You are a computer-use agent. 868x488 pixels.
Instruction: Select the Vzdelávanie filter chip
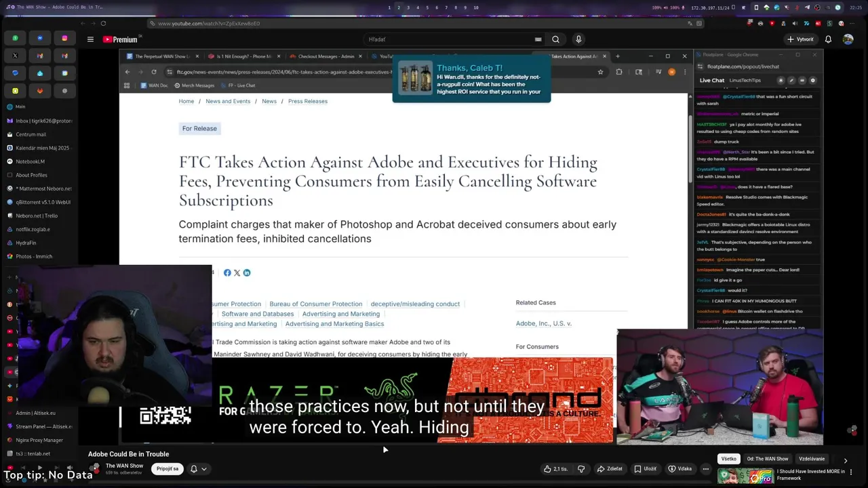(812, 459)
